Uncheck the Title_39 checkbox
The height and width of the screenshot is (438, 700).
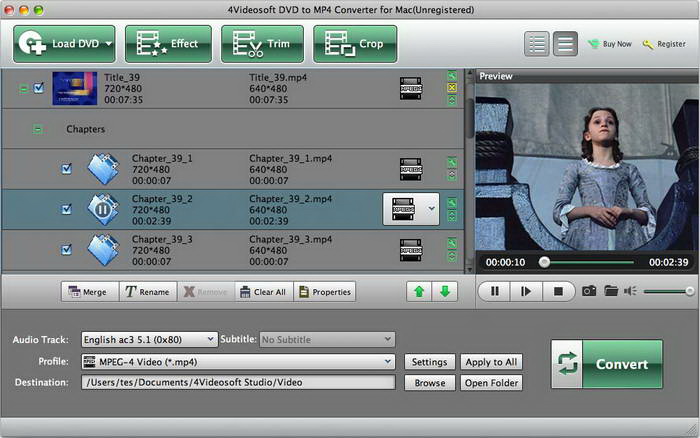pyautogui.click(x=39, y=88)
